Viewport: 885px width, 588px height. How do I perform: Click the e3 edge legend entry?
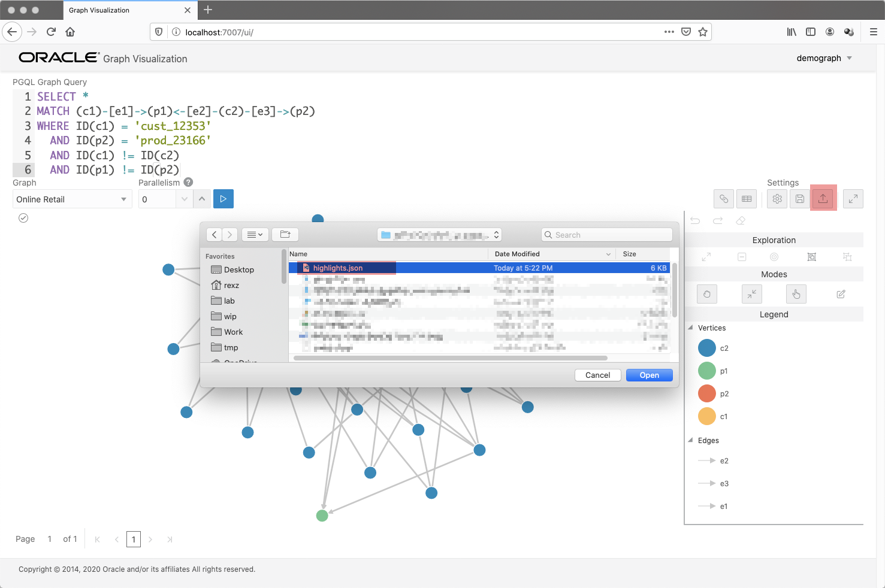tap(714, 483)
